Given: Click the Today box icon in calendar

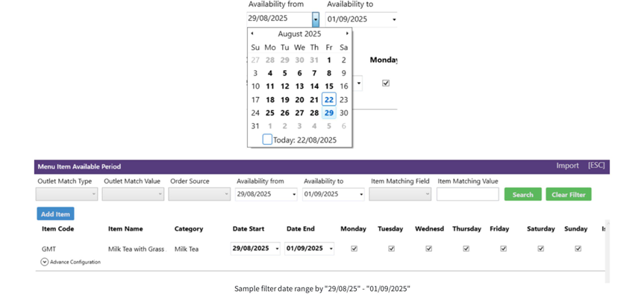Looking at the screenshot, I should tap(267, 140).
